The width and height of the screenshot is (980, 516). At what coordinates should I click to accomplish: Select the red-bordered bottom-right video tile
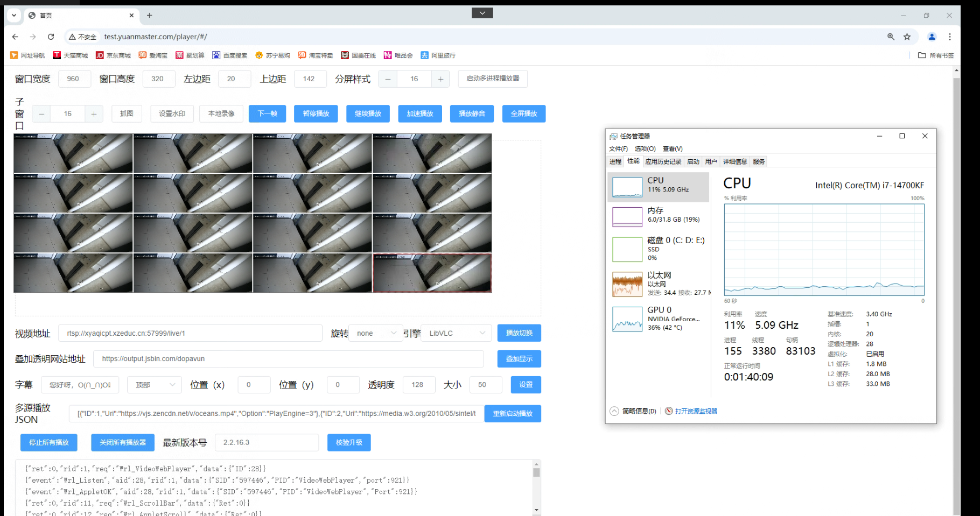pyautogui.click(x=432, y=273)
